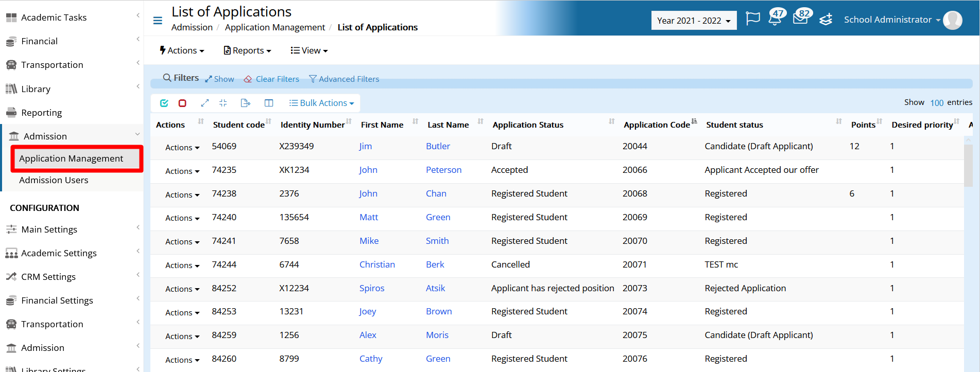Change the 100 entries page size
The height and width of the screenshot is (372, 980).
(x=937, y=103)
